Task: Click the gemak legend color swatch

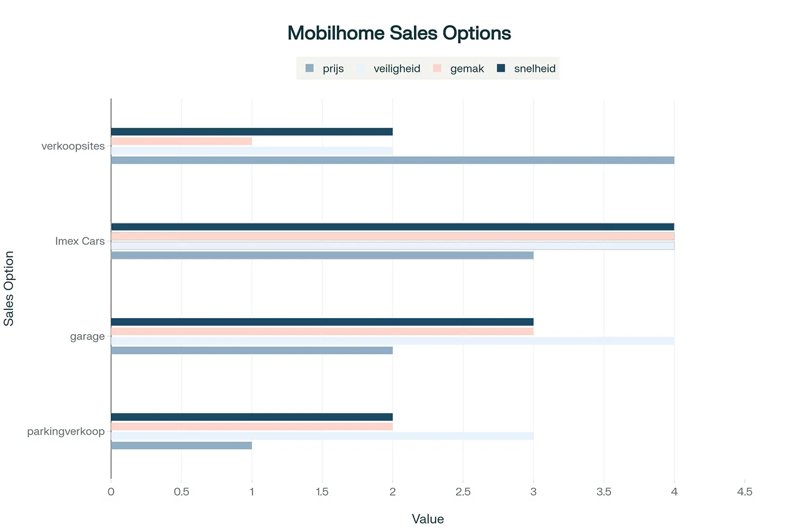Action: 437,68
